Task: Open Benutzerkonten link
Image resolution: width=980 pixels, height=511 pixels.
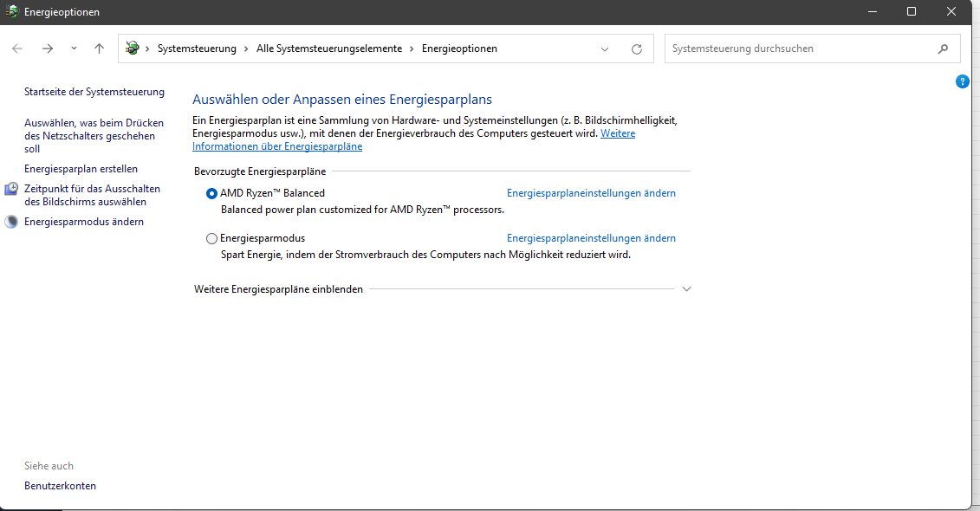Action: click(x=60, y=486)
